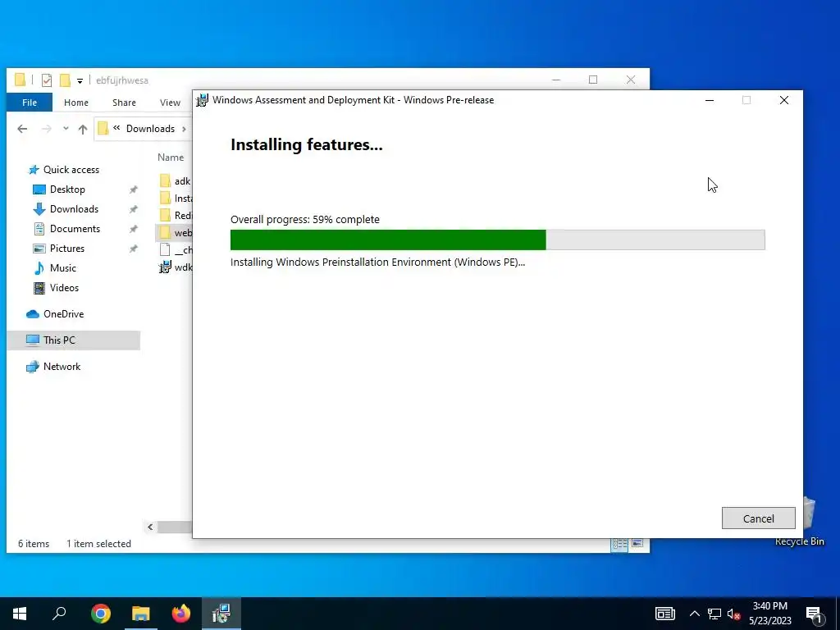The width and height of the screenshot is (840, 630).
Task: Select the file starting with _ch
Action: (176, 249)
